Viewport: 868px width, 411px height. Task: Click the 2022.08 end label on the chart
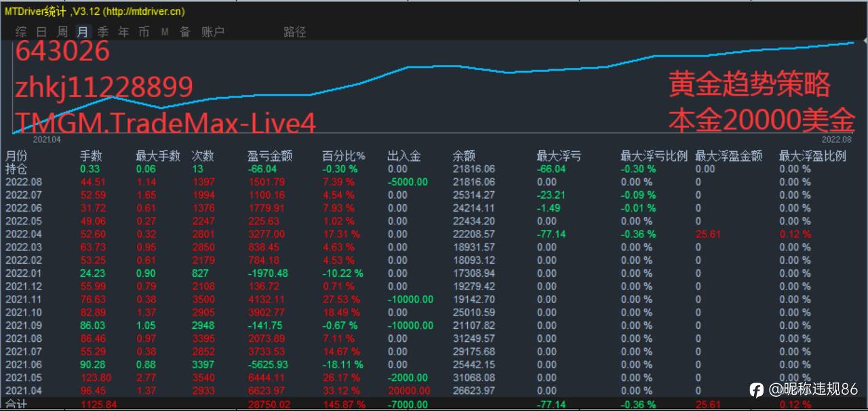[837, 139]
